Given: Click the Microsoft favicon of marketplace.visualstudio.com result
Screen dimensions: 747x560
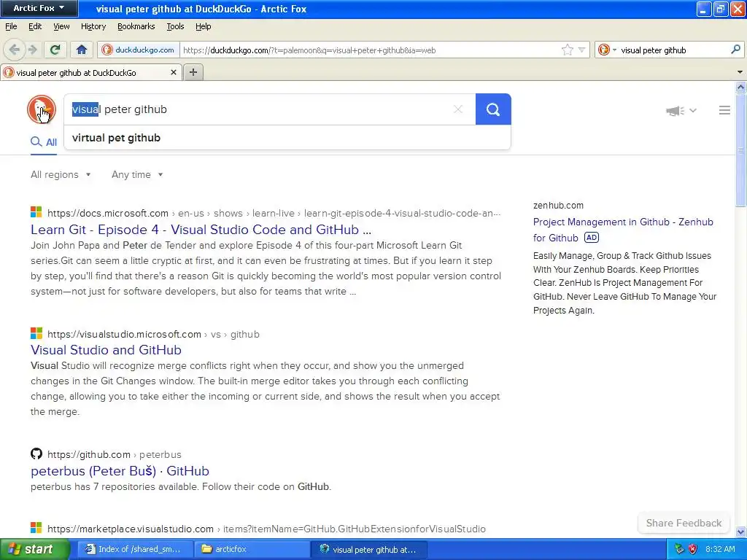Looking at the screenshot, I should click(x=36, y=528).
